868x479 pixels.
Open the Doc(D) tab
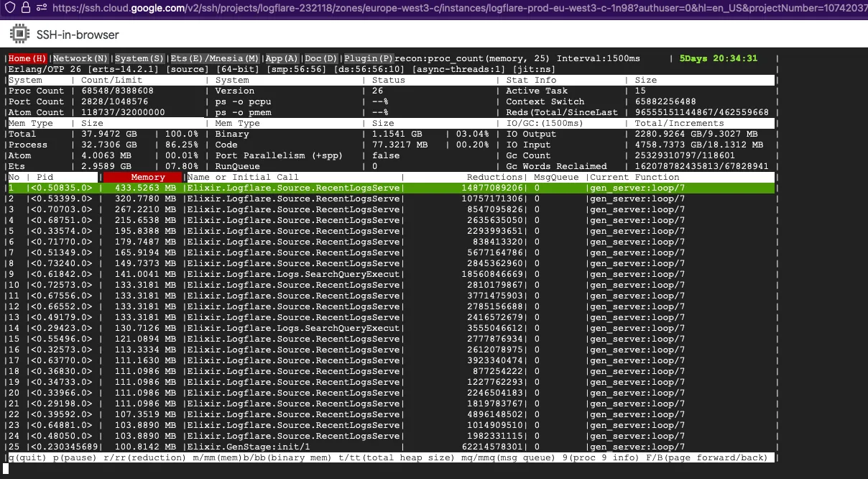(320, 58)
